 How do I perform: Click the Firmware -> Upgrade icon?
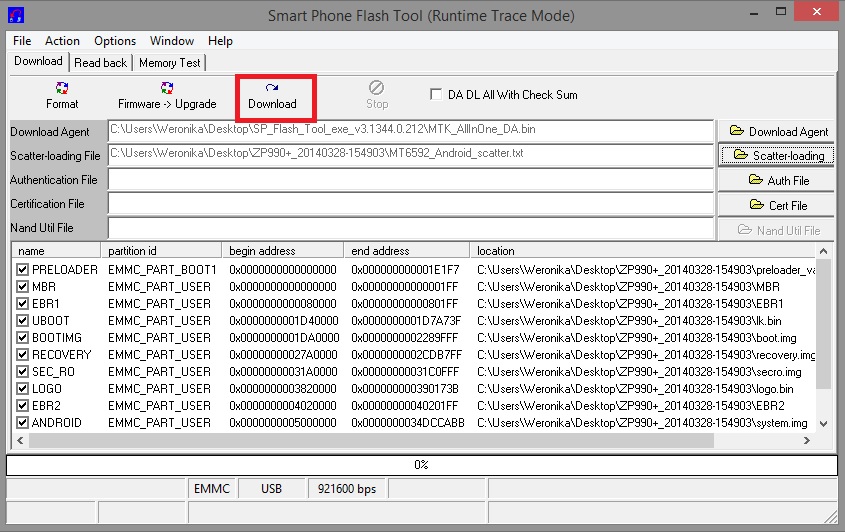coord(167,95)
